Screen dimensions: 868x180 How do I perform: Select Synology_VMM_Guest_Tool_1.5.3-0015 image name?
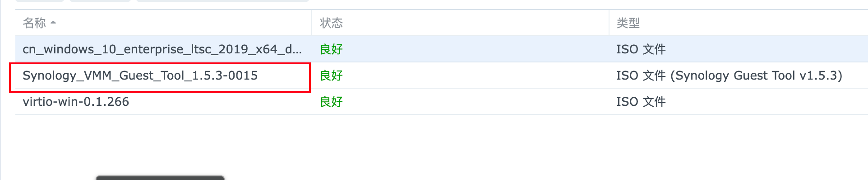[x=140, y=75]
